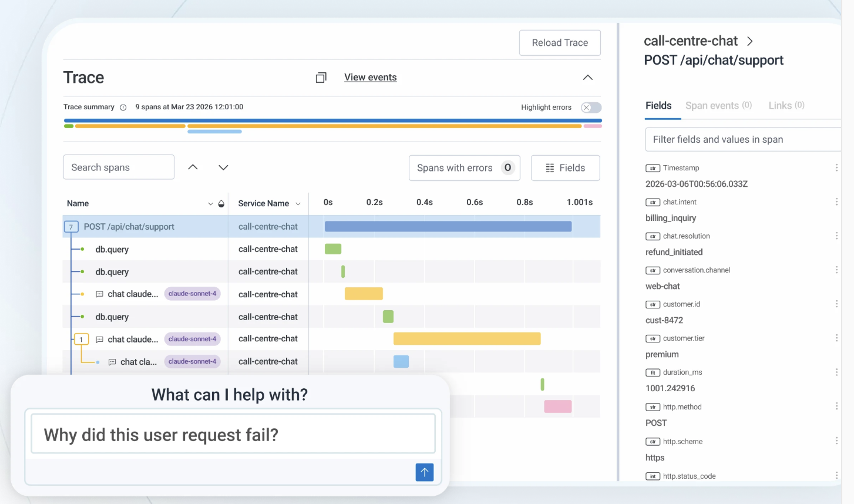This screenshot has width=854, height=504.
Task: Collapse the POST /api/chat/support span children
Action: 70,227
